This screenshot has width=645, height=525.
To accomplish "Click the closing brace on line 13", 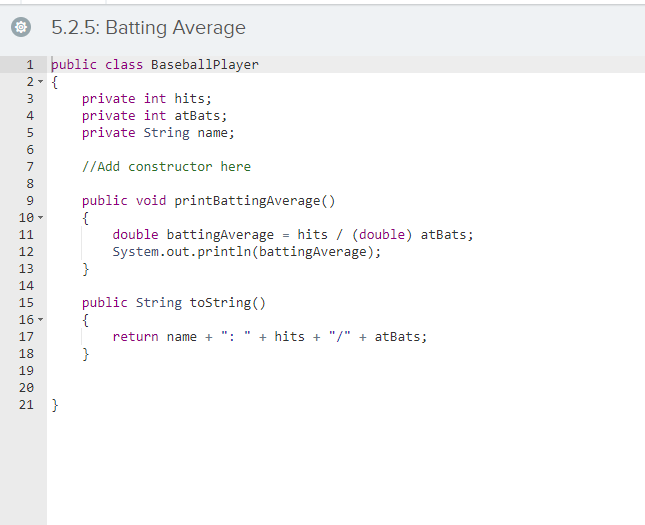I will pyautogui.click(x=86, y=269).
